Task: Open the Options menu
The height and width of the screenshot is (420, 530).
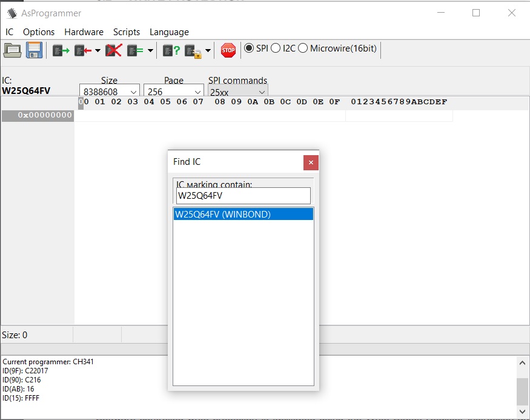Action: point(39,32)
